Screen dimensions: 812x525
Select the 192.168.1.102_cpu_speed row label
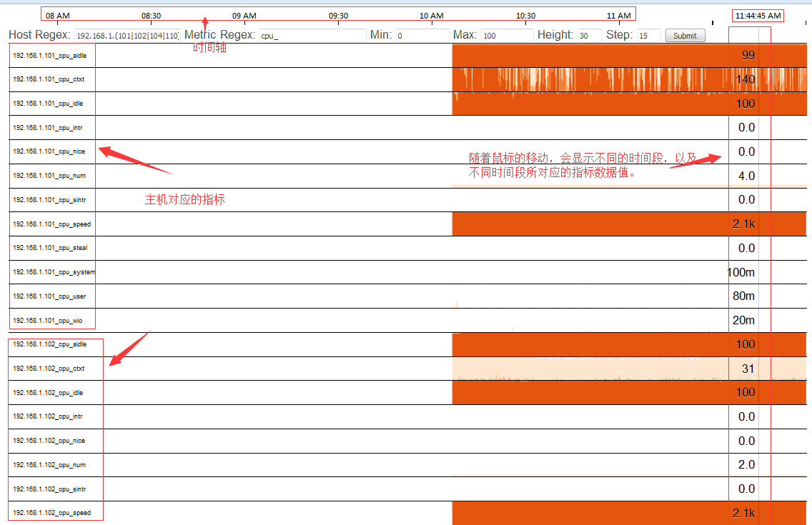[51, 513]
